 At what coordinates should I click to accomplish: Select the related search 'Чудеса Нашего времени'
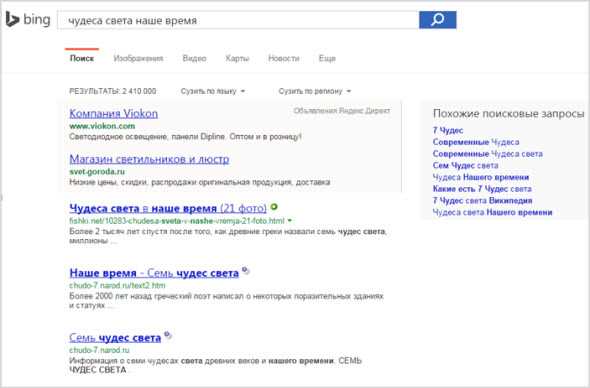pyautogui.click(x=481, y=177)
